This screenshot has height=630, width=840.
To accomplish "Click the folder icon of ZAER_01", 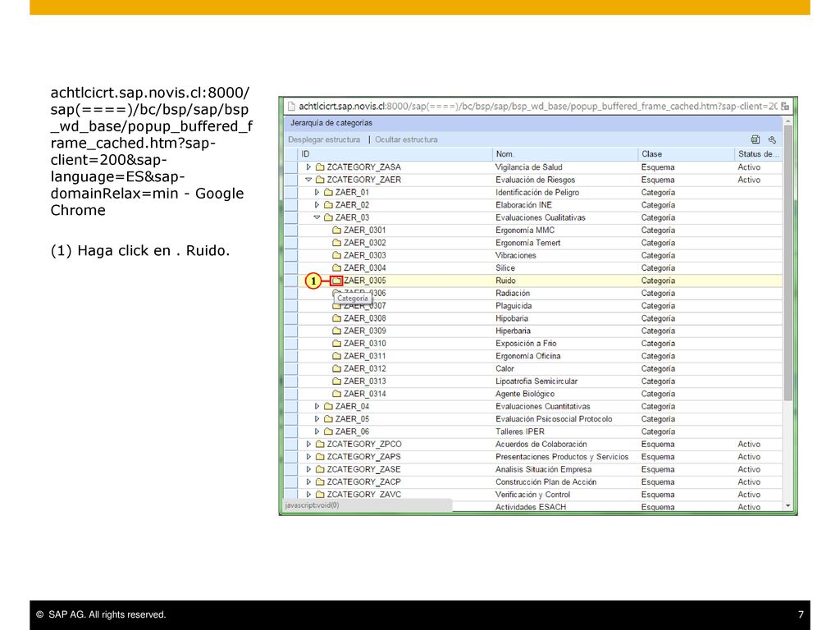I will click(328, 192).
